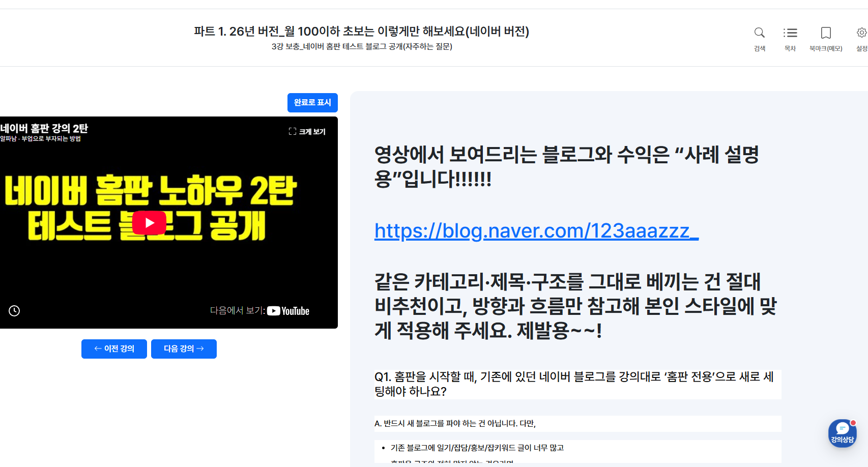Click the video title 네이버 홈판 강의 2탄
The width and height of the screenshot is (868, 467).
(44, 128)
